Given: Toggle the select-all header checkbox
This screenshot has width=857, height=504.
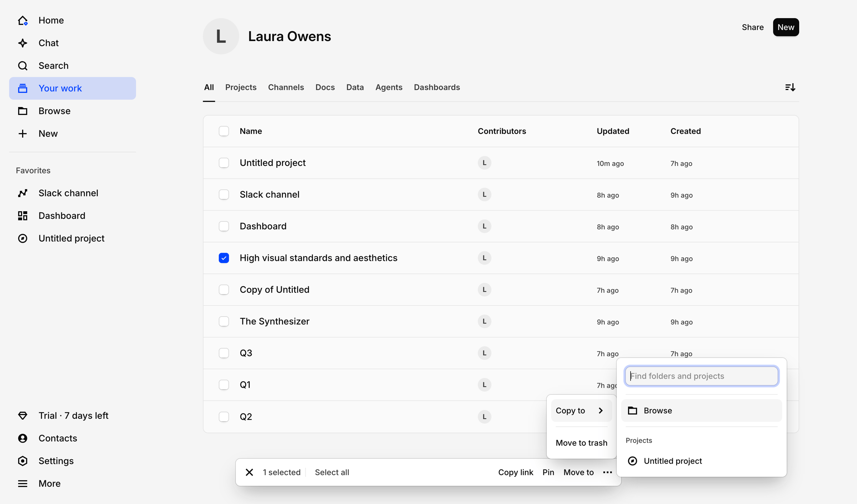Looking at the screenshot, I should coord(224,131).
